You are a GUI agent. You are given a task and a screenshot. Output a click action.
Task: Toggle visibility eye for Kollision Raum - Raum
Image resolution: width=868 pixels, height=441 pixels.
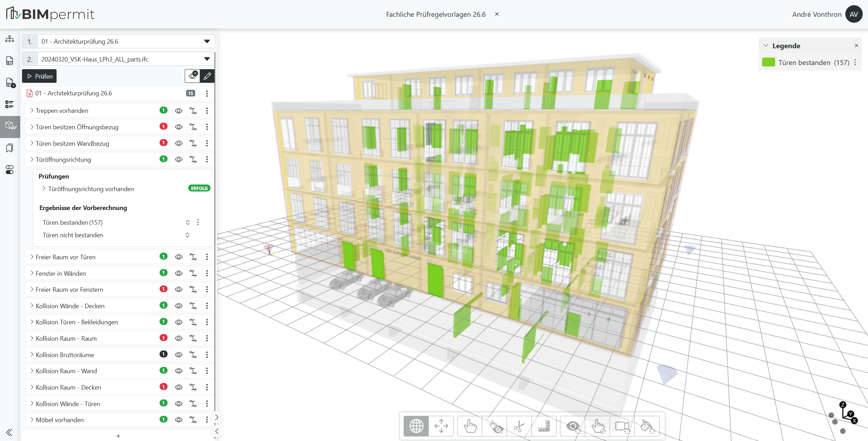179,338
